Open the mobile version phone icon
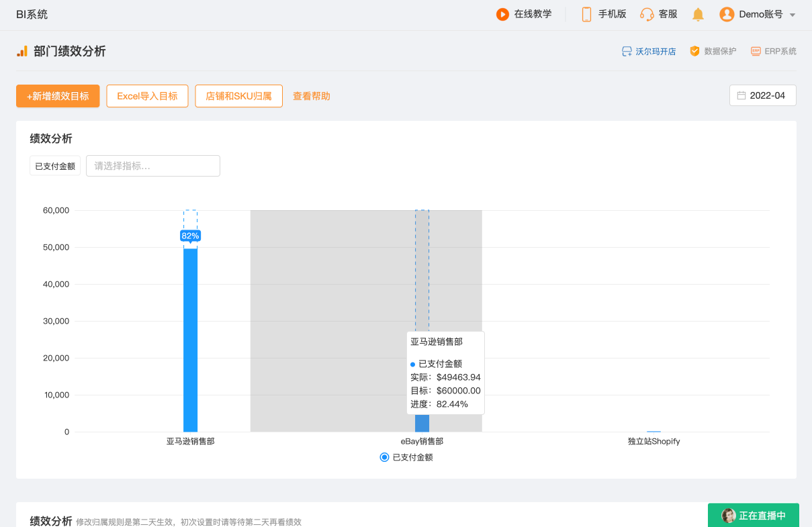Image resolution: width=812 pixels, height=527 pixels. click(586, 14)
